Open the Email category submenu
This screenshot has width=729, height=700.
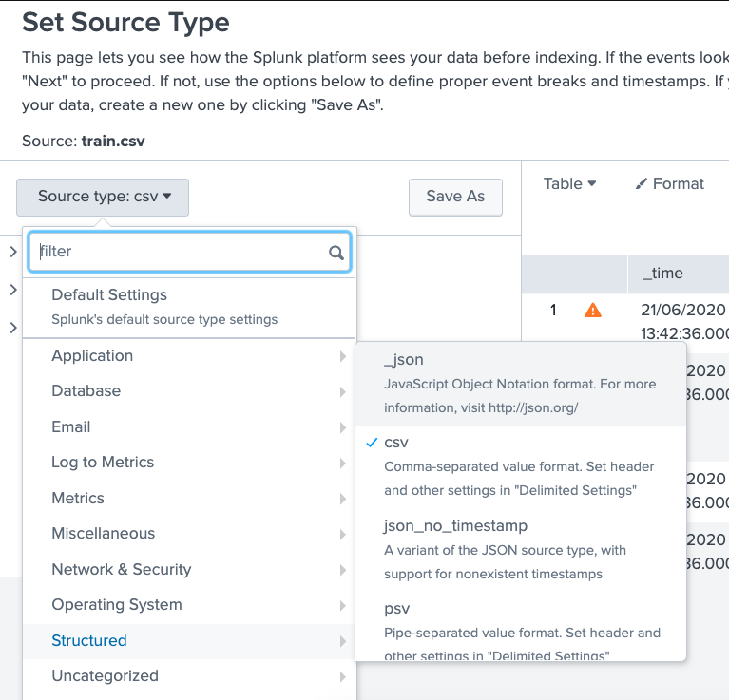pos(189,427)
